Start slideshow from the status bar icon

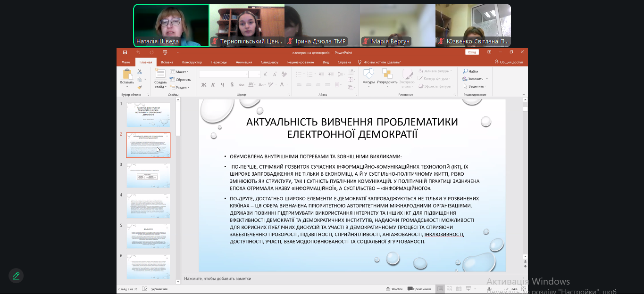coord(468,289)
